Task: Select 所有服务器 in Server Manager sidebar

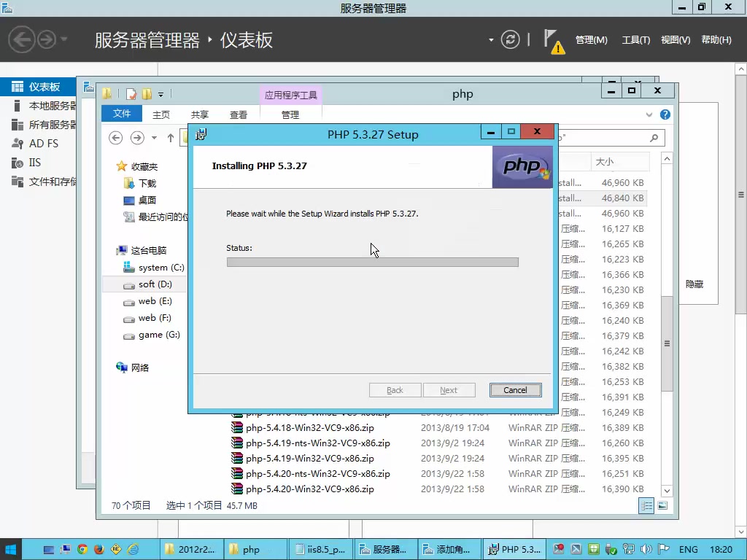Action: [x=38, y=125]
